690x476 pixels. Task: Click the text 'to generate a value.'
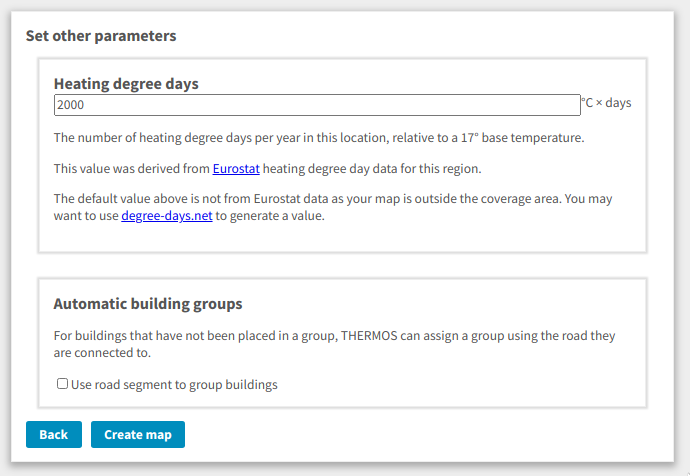tap(270, 216)
